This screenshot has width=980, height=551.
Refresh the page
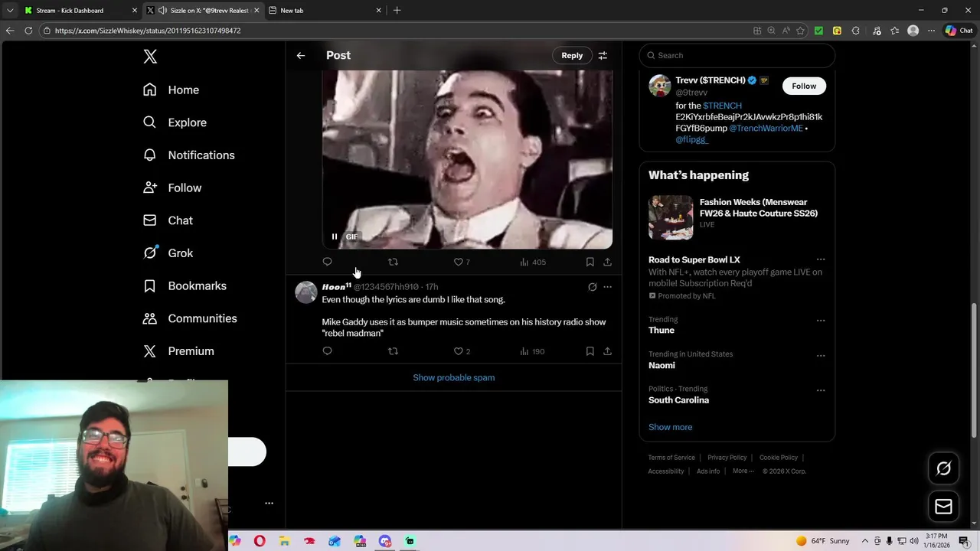[x=28, y=31]
